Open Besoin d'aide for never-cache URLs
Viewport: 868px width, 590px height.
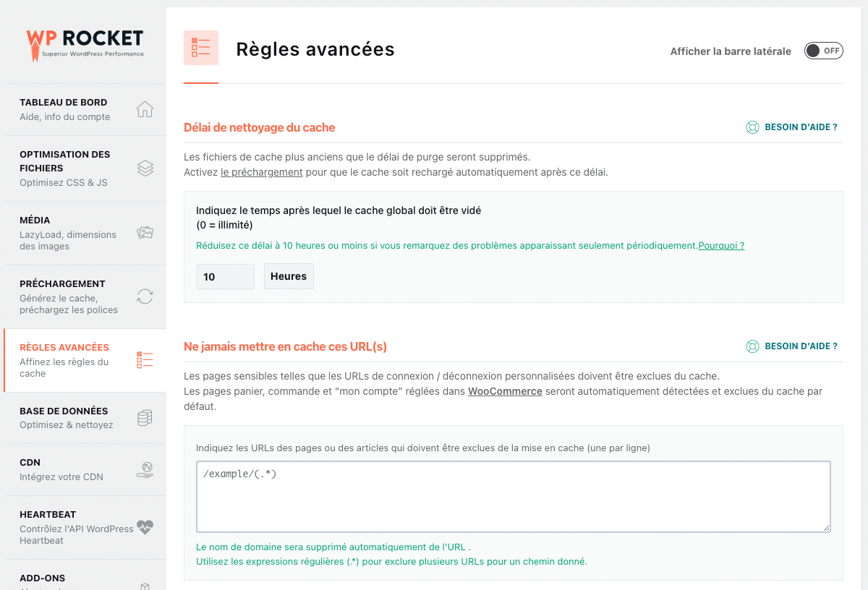point(792,346)
